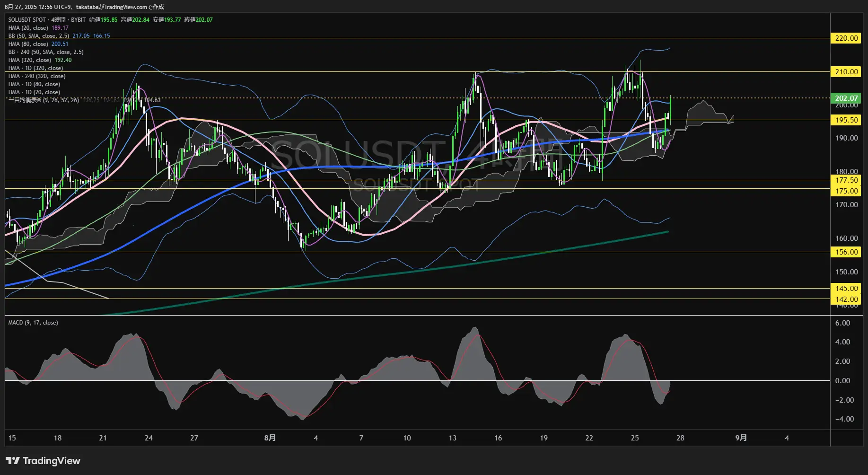Click the BB upper value 217.05
Image resolution: width=868 pixels, height=475 pixels.
(81, 36)
